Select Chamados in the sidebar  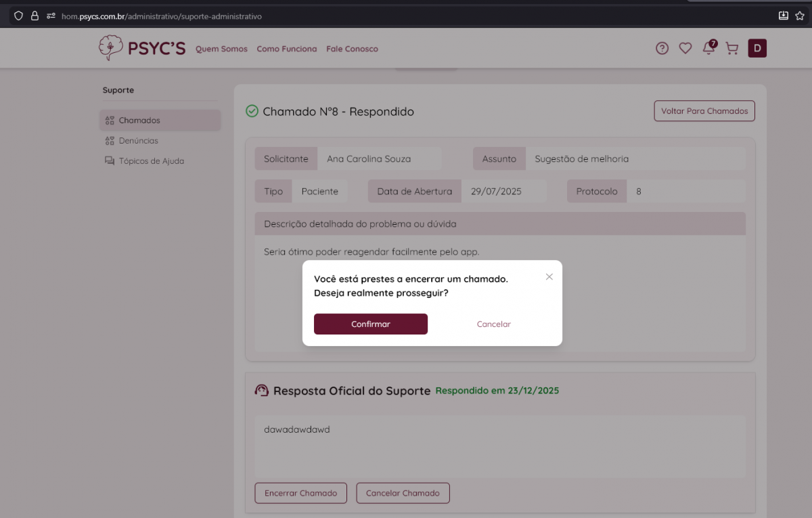[x=139, y=121]
